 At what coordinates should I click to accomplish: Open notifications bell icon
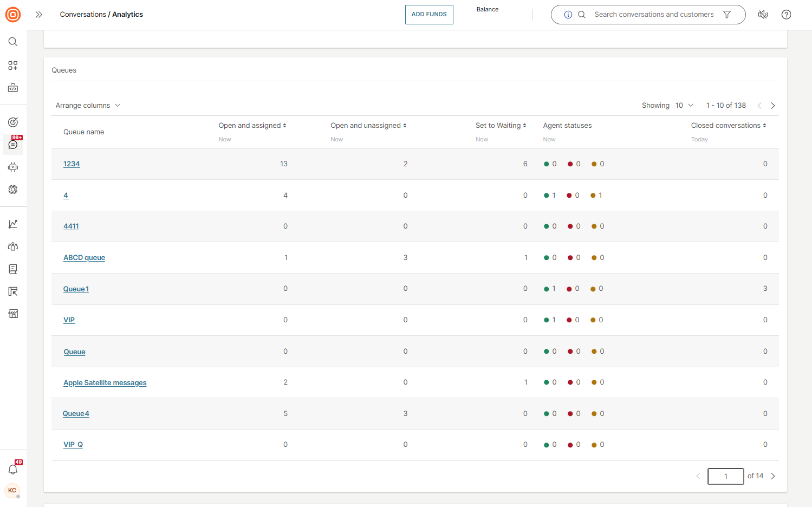(13, 469)
